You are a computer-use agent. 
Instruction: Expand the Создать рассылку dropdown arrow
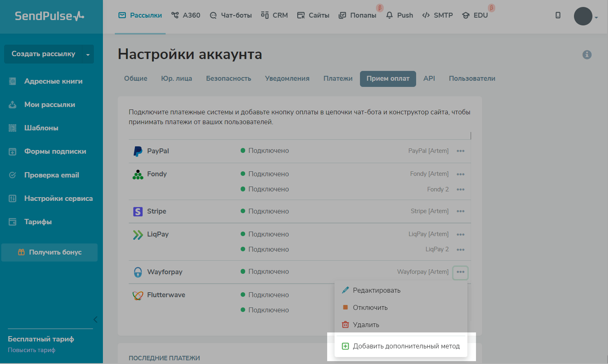(88, 54)
